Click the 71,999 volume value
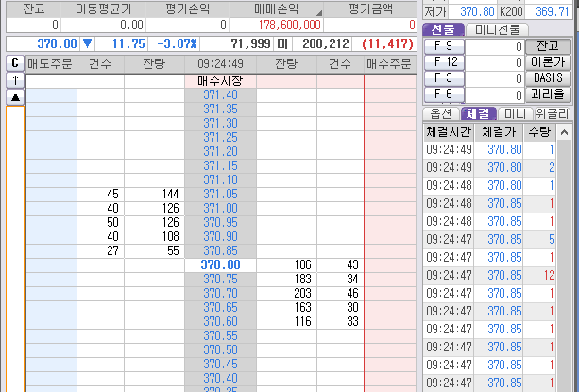Screen dimensions: 579x392 click(250, 44)
